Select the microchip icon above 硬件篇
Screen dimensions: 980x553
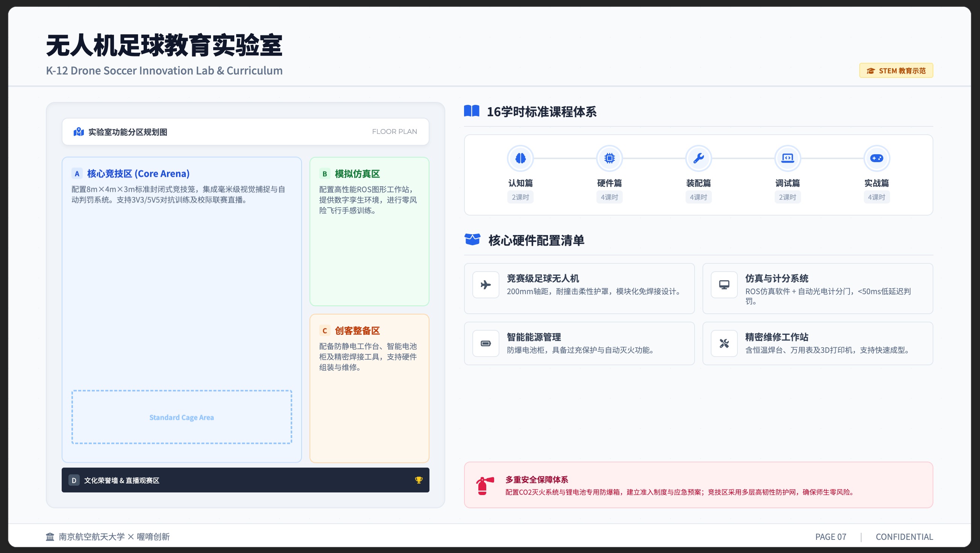click(610, 158)
